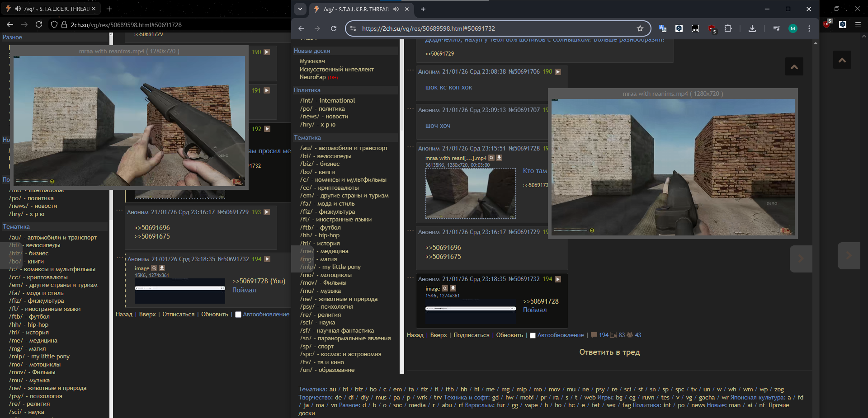Open Chrome downloads tray

coord(752,28)
